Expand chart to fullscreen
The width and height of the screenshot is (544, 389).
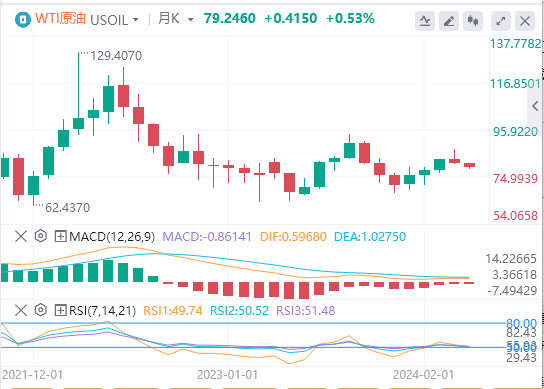pos(501,21)
